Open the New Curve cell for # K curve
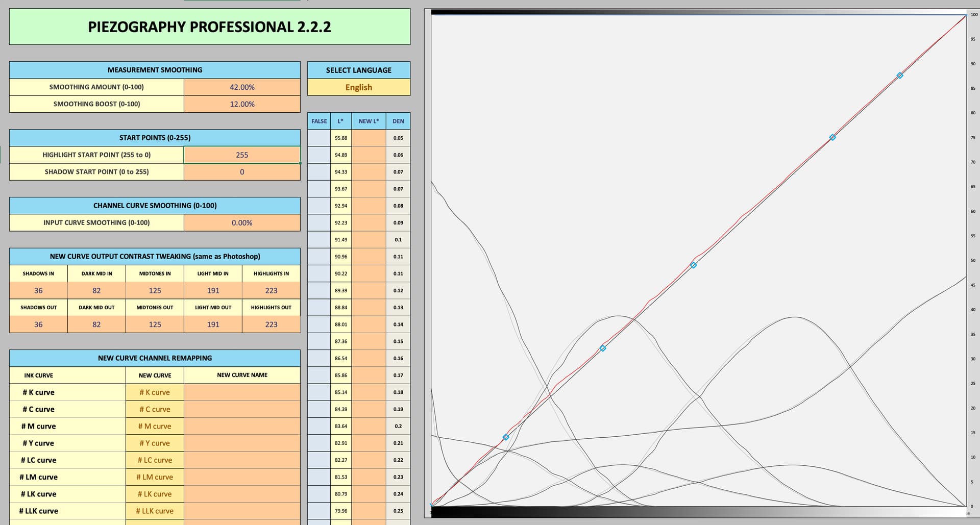980x525 pixels. tap(155, 392)
